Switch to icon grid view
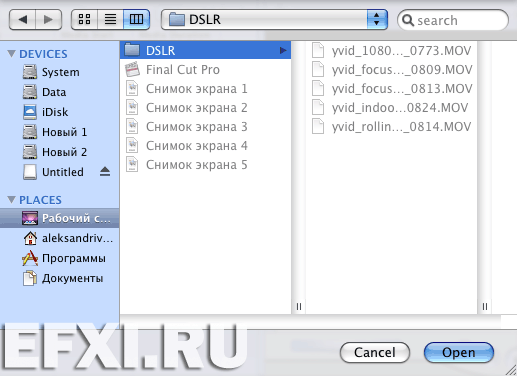 (84, 19)
